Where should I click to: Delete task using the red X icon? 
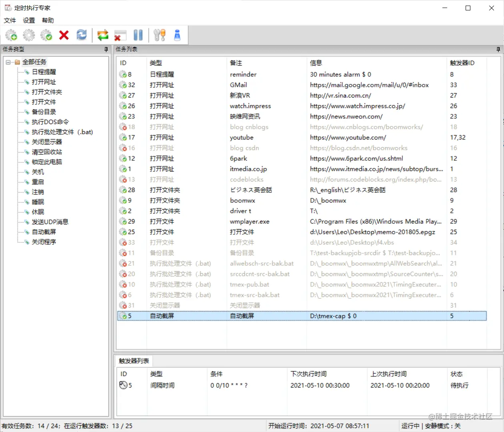coord(64,35)
